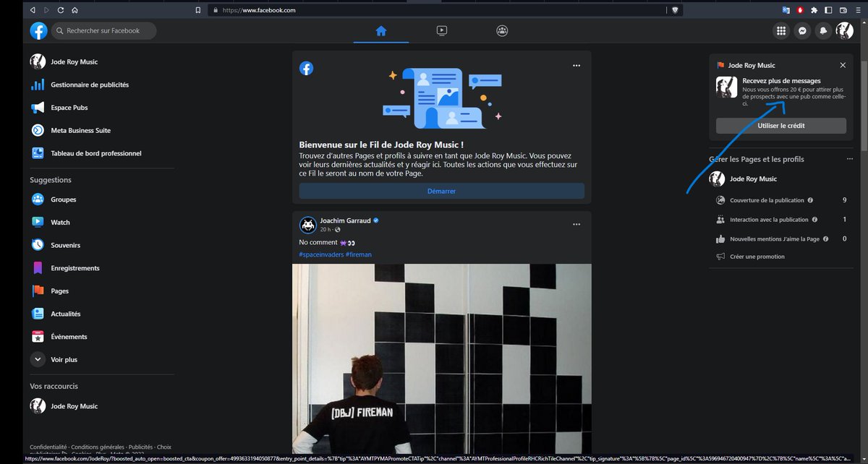Click Confidentialité footer link

[x=48, y=447]
